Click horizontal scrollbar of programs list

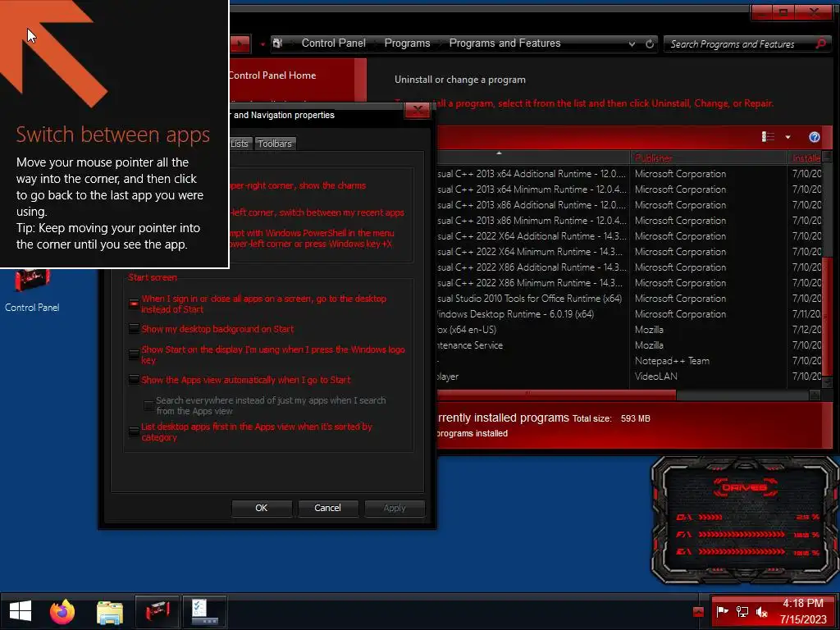pos(557,395)
